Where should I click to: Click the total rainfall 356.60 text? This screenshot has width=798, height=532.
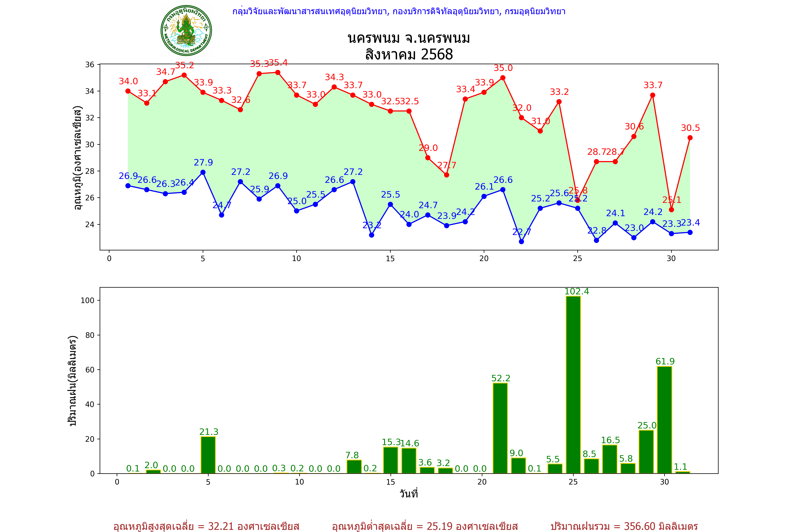click(x=624, y=526)
